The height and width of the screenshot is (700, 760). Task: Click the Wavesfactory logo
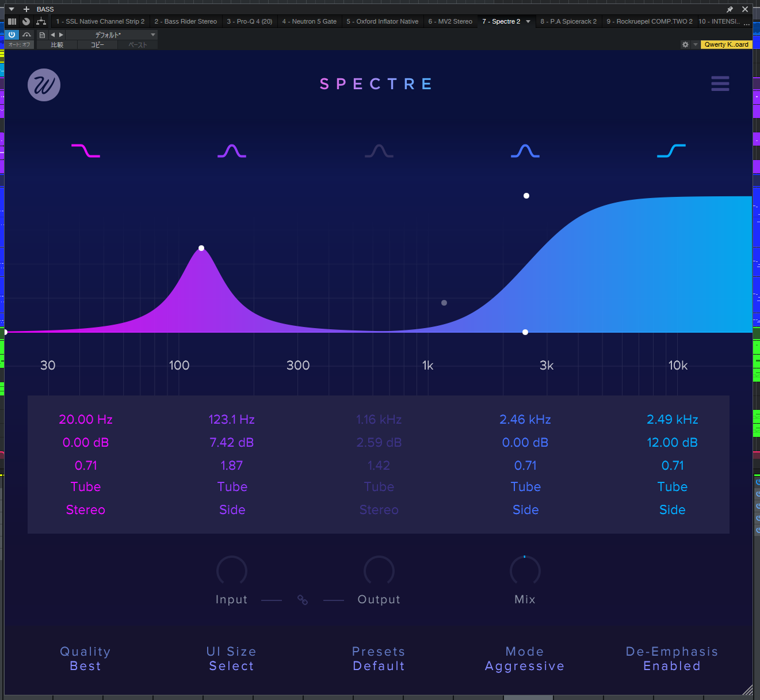tap(44, 85)
